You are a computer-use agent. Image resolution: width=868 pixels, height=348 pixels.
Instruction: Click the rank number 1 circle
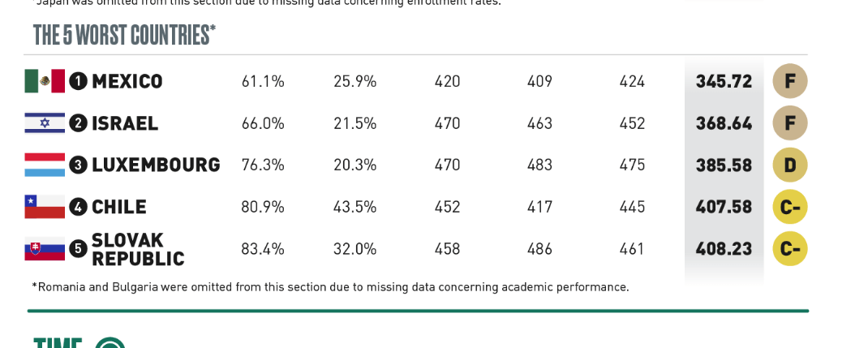pyautogui.click(x=78, y=81)
